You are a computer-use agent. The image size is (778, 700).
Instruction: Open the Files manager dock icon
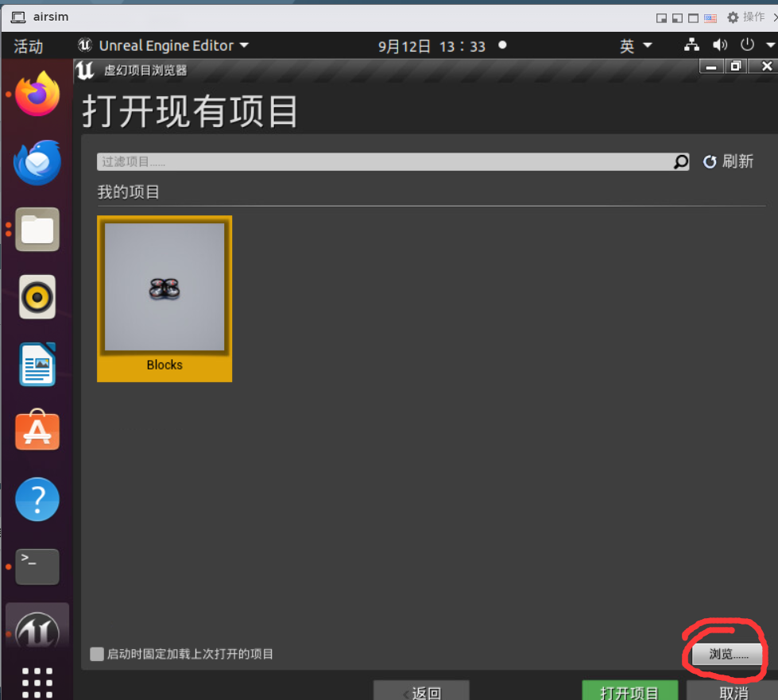37,229
